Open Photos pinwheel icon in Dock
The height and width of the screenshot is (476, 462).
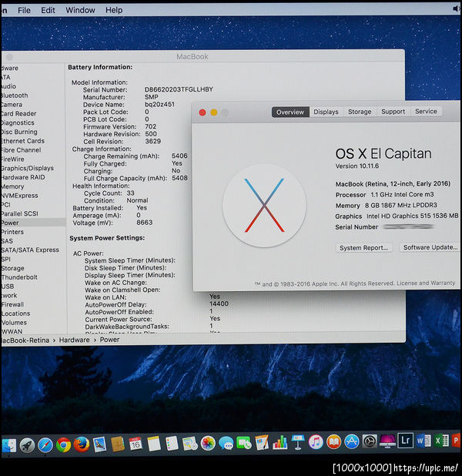[208, 444]
